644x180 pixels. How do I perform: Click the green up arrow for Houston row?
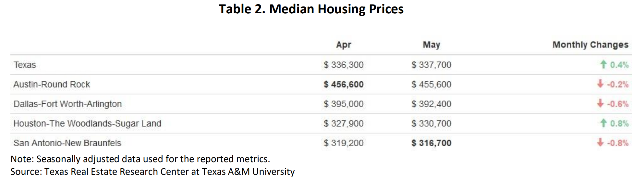[603, 123]
